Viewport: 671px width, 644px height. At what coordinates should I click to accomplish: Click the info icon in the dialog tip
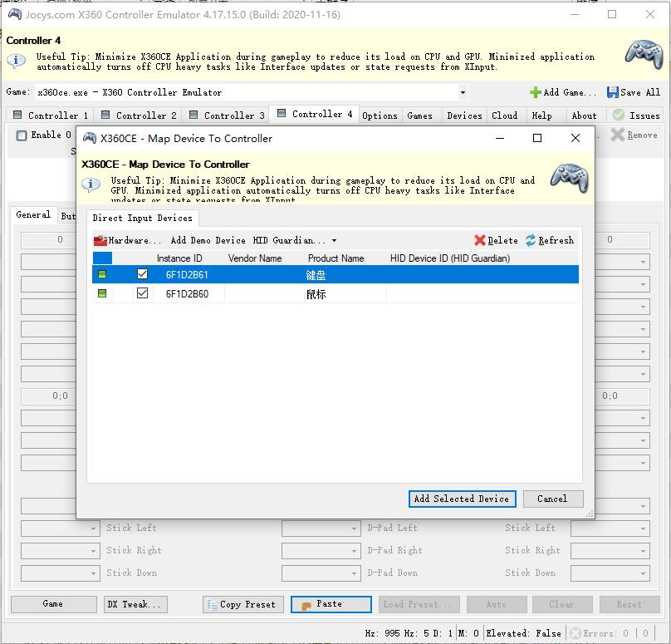point(91,184)
